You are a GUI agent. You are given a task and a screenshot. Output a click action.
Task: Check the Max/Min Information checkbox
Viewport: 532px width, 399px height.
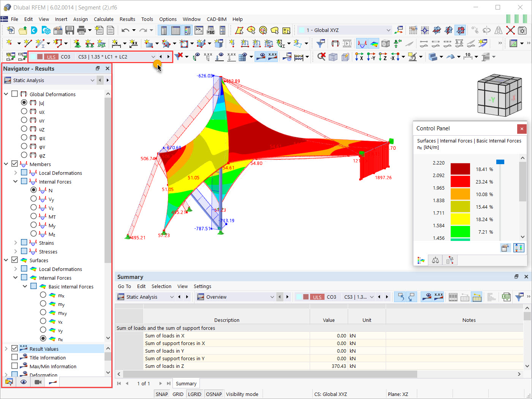pyautogui.click(x=15, y=366)
